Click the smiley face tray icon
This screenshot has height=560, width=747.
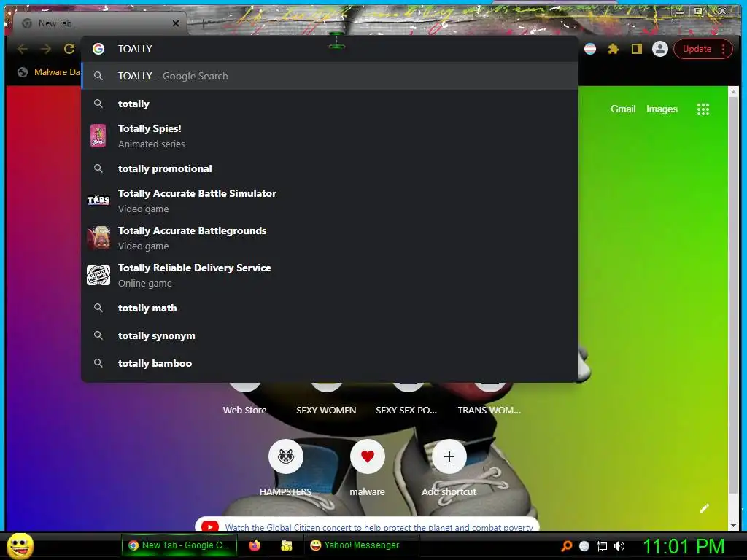click(x=584, y=546)
